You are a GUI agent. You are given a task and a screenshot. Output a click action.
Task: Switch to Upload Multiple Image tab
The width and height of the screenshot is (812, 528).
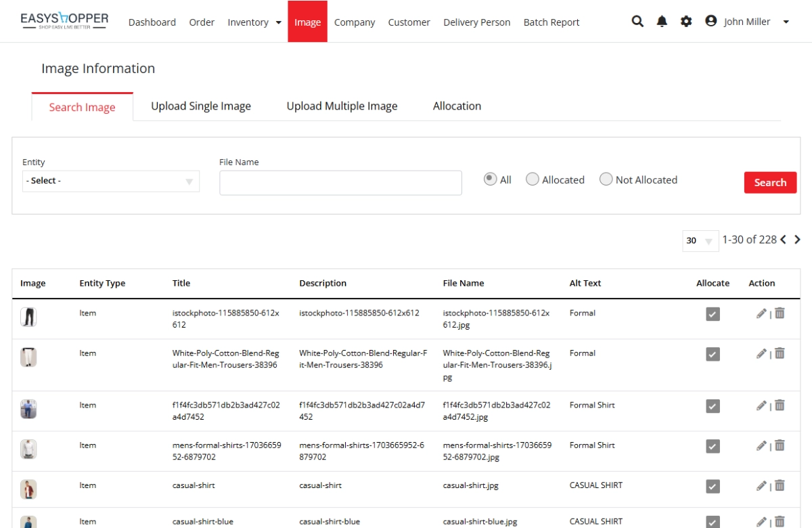click(x=342, y=106)
